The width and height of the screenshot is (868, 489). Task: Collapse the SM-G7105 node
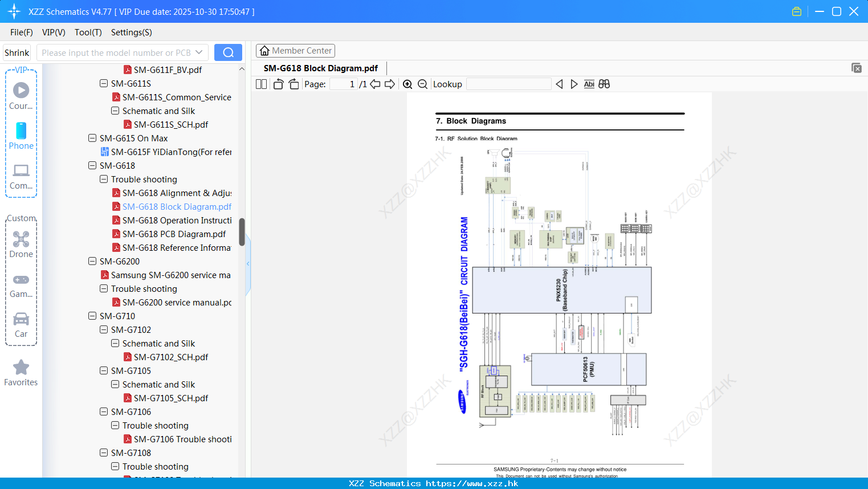(104, 370)
